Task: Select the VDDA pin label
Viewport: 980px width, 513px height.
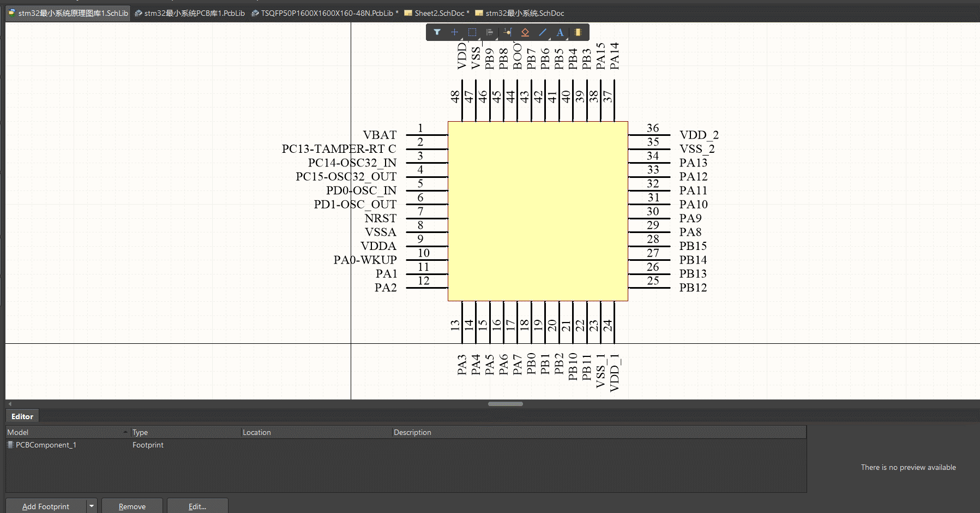Action: point(378,246)
